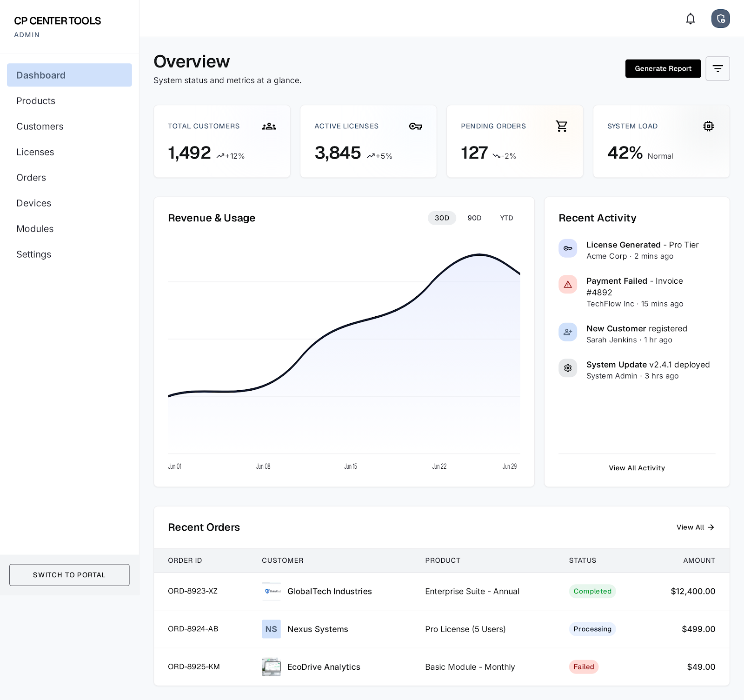The width and height of the screenshot is (744, 700).
Task: Switch chart range to YTD
Action: 506,218
